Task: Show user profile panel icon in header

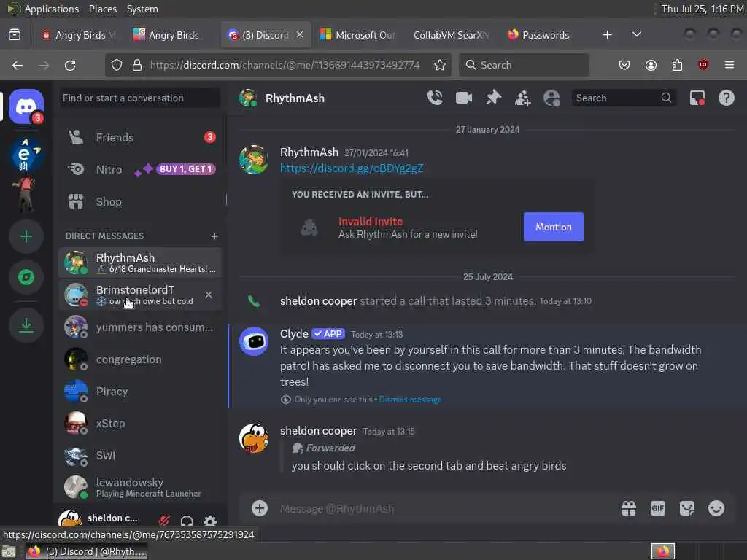Action: click(551, 98)
